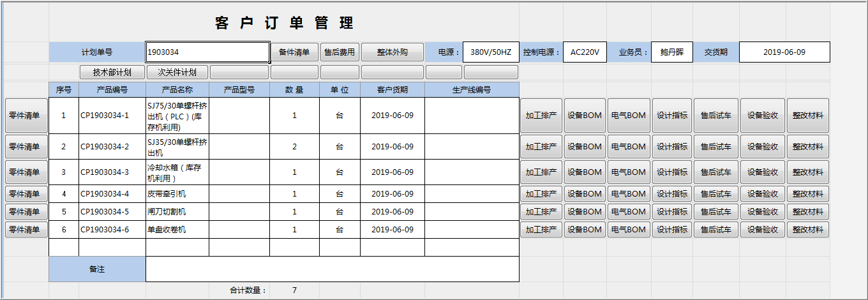The height and width of the screenshot is (300, 868).
Task: Open 电气BOM for 闸刀切割机 row
Action: tap(628, 212)
